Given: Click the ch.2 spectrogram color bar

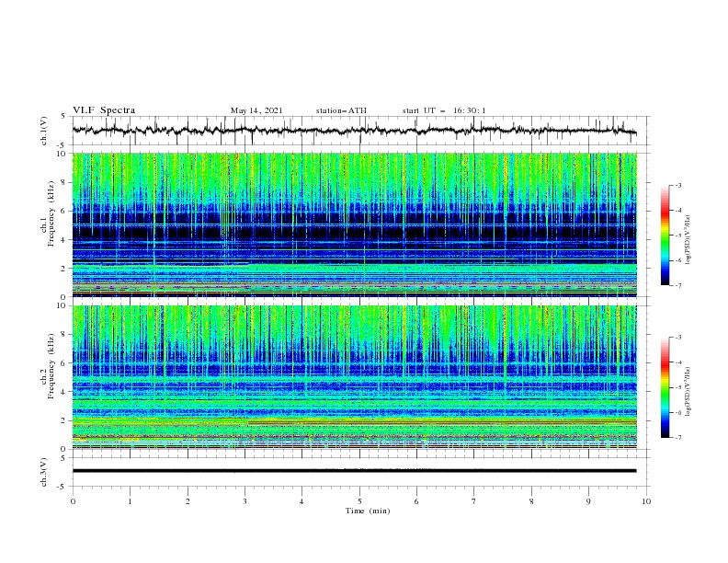Looking at the screenshot, I should tap(665, 387).
